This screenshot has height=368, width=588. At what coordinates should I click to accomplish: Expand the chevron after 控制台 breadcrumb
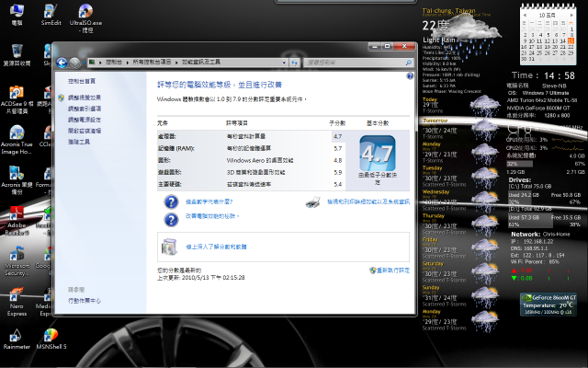[x=127, y=63]
